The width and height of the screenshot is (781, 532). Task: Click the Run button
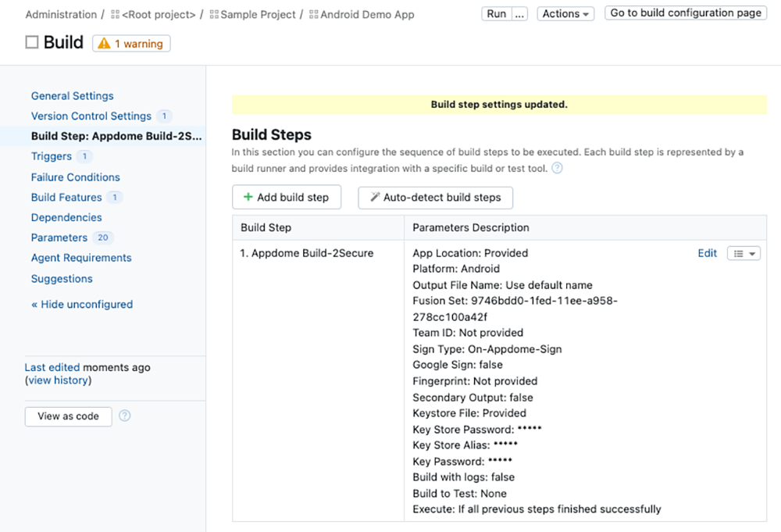tap(497, 13)
